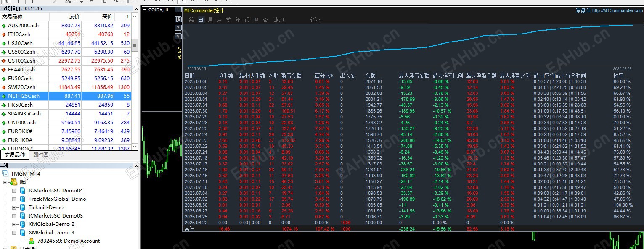Click the 移 move panel icon
The width and height of the screenshot is (644, 249).
pyautogui.click(x=178, y=19)
